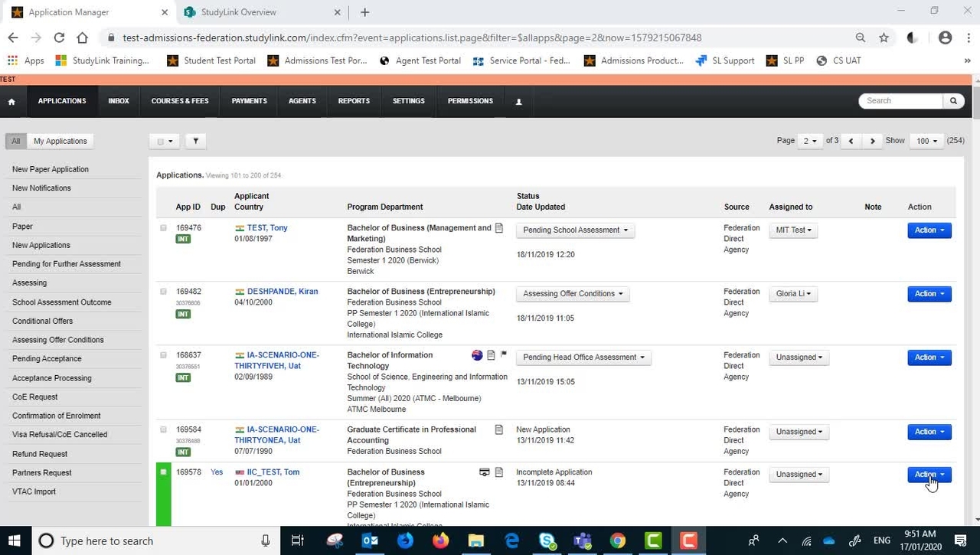Open the AGENTS menu
Image resolution: width=980 pixels, height=555 pixels.
[302, 101]
